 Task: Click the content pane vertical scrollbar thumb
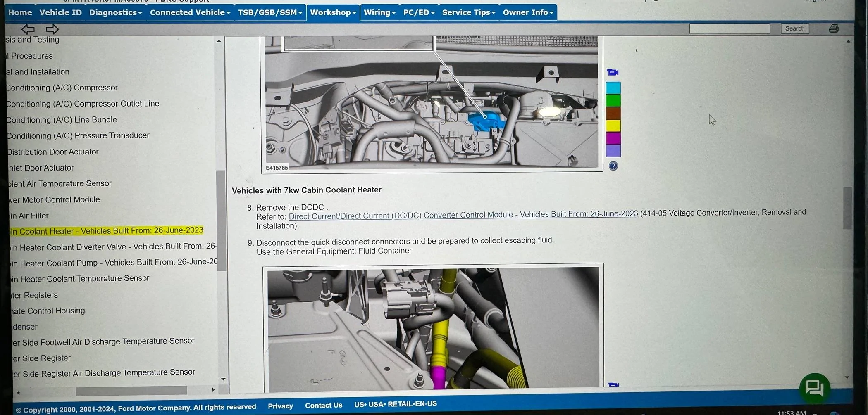point(847,208)
